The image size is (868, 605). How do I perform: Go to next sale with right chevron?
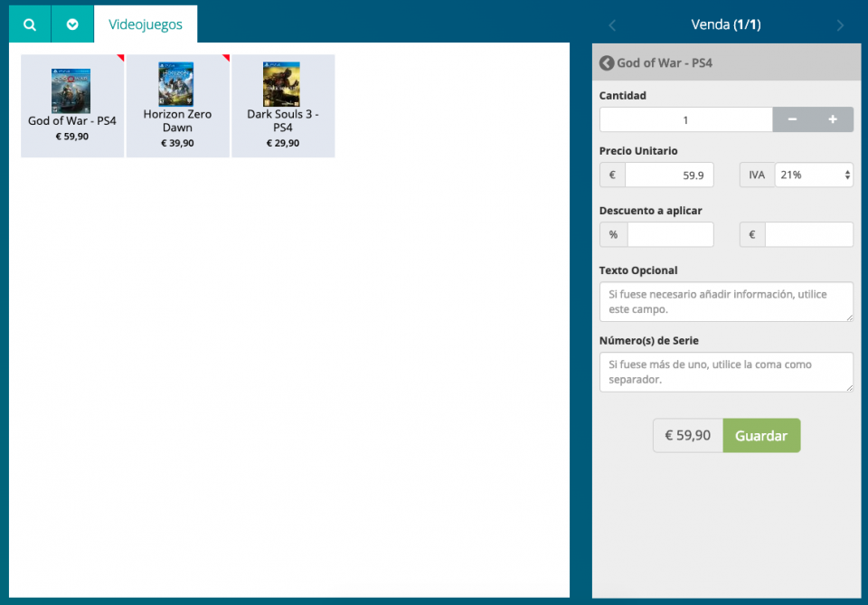point(840,25)
